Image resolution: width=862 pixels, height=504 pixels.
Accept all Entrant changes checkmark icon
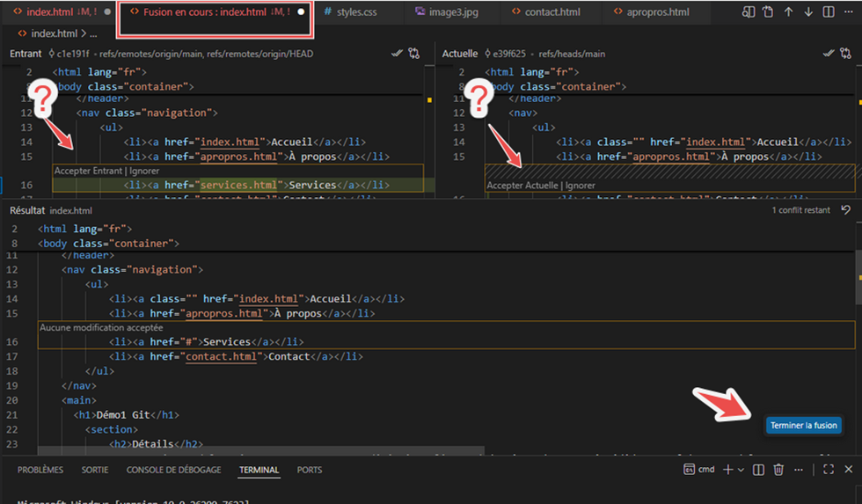coord(397,54)
